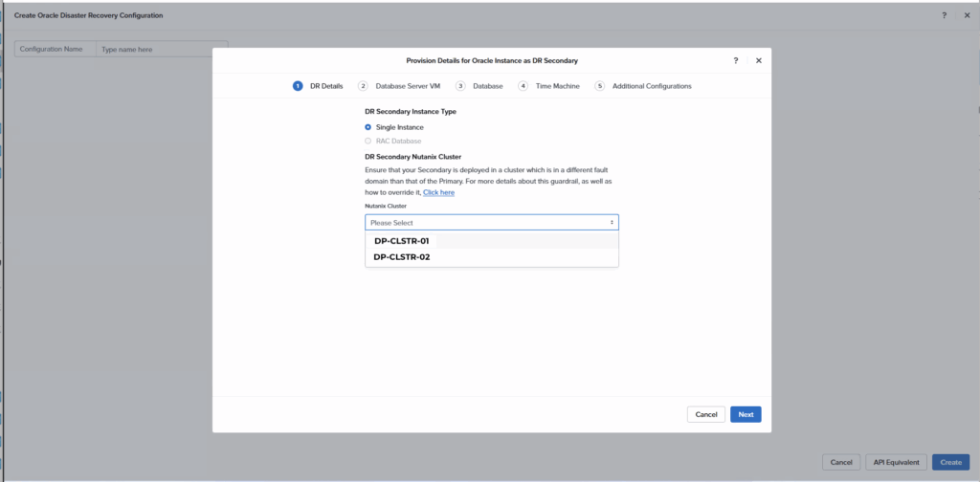Click Create in the background window
980x482 pixels.
click(950, 462)
